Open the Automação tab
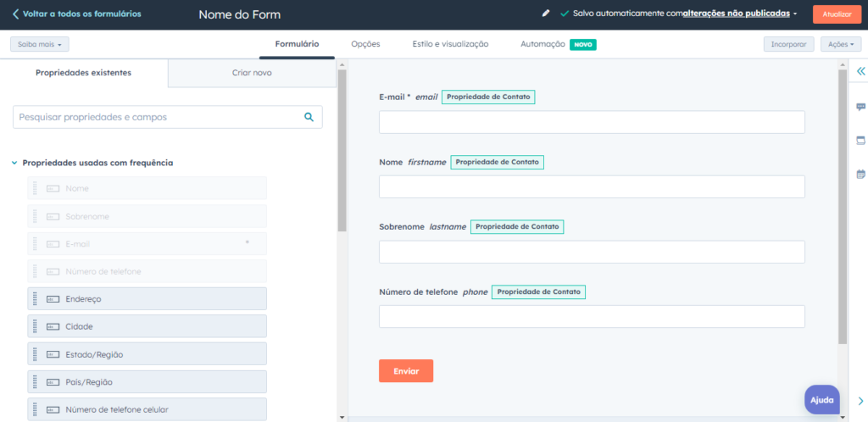Screen dimensions: 868x422 pyautogui.click(x=542, y=44)
